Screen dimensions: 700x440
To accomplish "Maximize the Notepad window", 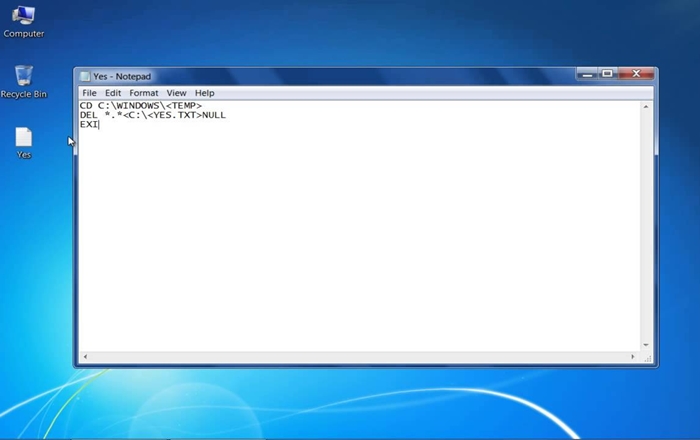I will pos(607,74).
